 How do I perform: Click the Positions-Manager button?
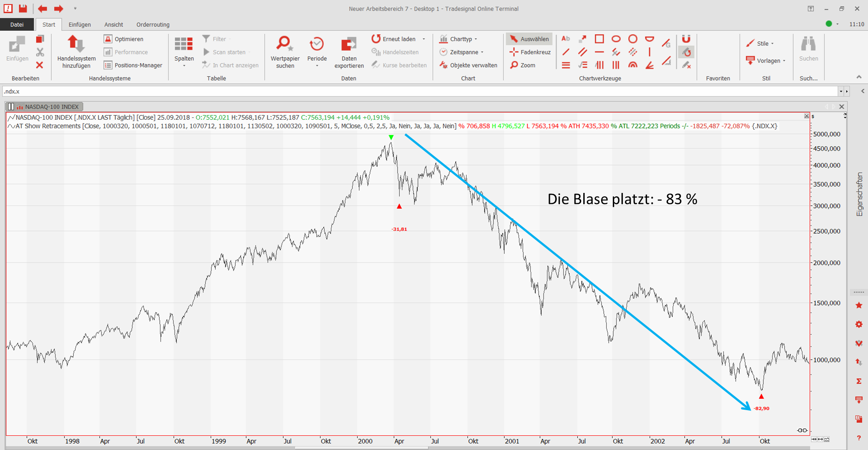tap(133, 65)
